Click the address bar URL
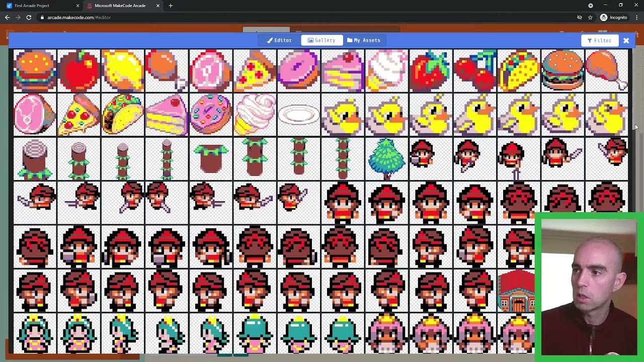Viewport: 644px width, 362px height. coord(79,18)
